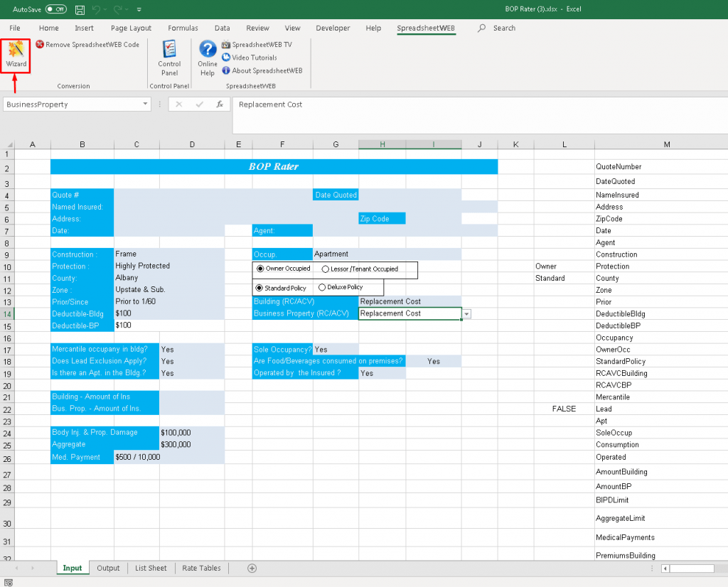Launch the SpreadsheetWEB Wizard

pyautogui.click(x=16, y=55)
